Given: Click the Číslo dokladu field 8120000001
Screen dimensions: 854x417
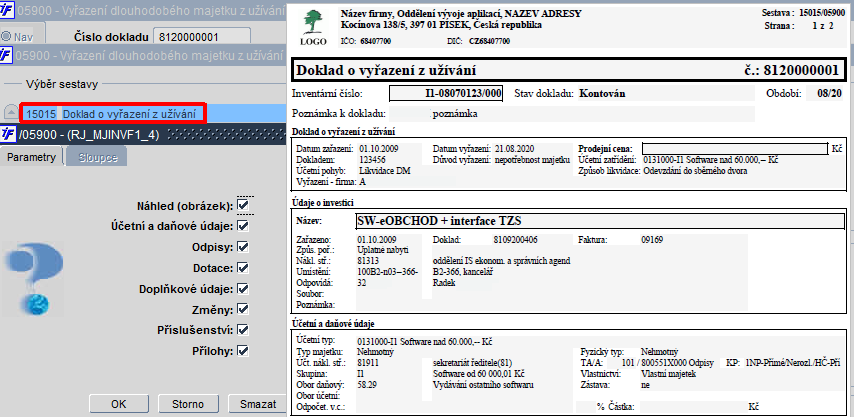Looking at the screenshot, I should coord(202,37).
